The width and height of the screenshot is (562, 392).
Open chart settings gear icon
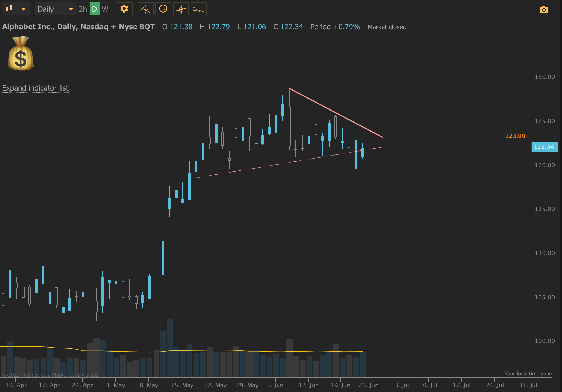(x=124, y=9)
